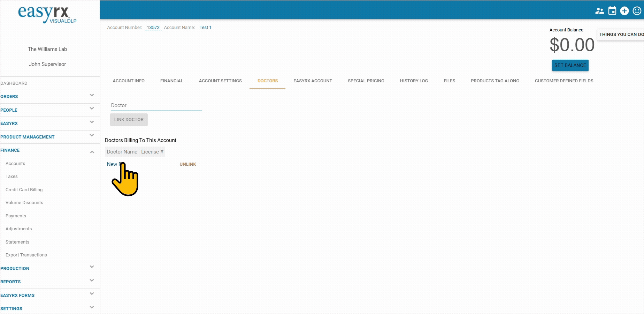Image resolution: width=644 pixels, height=314 pixels.
Task: Click the people icon in top bar
Action: click(x=599, y=11)
